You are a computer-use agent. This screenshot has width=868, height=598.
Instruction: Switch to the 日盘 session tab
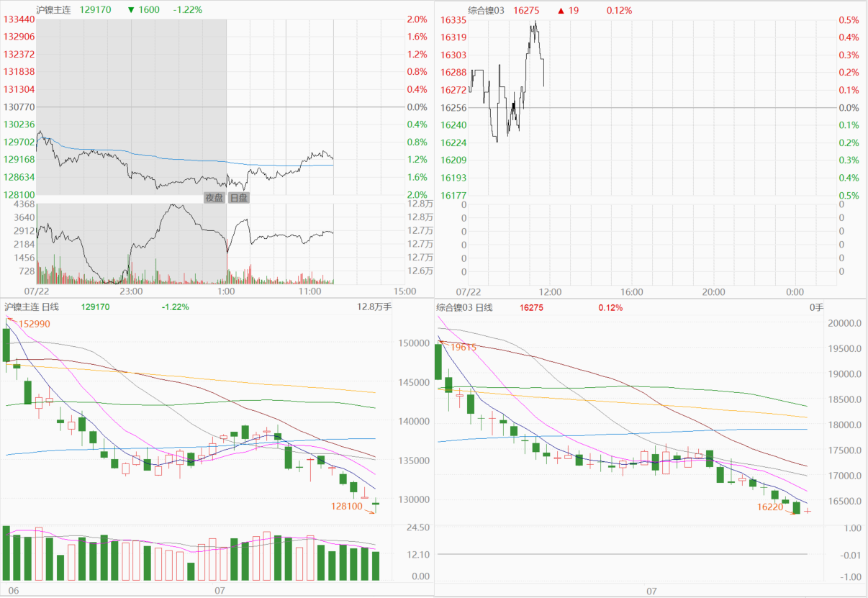(x=238, y=198)
